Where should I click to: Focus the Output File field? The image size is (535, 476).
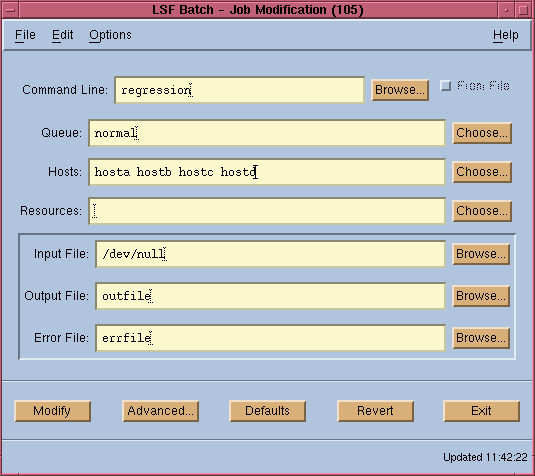tap(271, 296)
